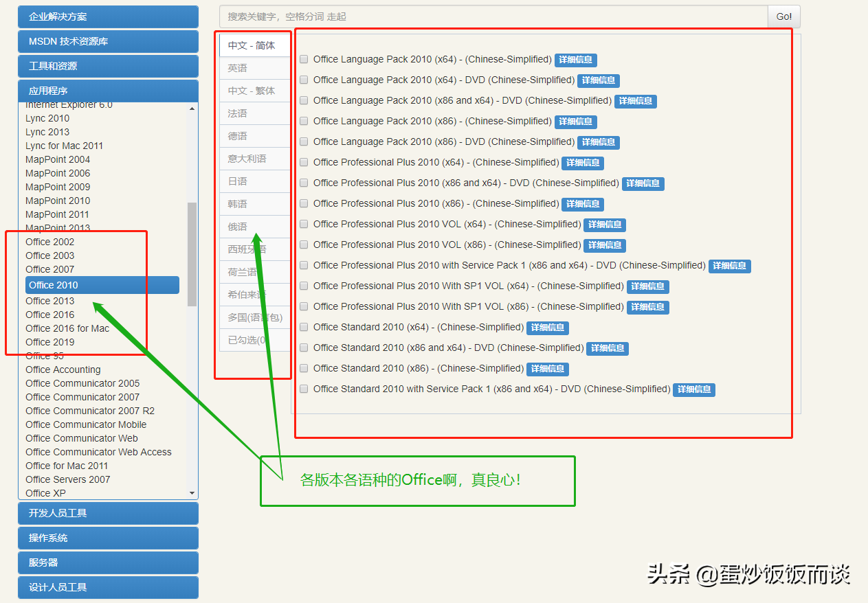Tick Office Professional Plus 2010 With SP1 VOL (x64)
Image resolution: width=868 pixels, height=603 pixels.
304,286
